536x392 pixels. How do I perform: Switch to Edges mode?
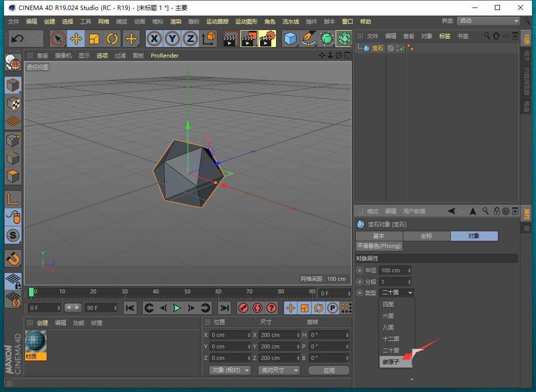pyautogui.click(x=13, y=158)
